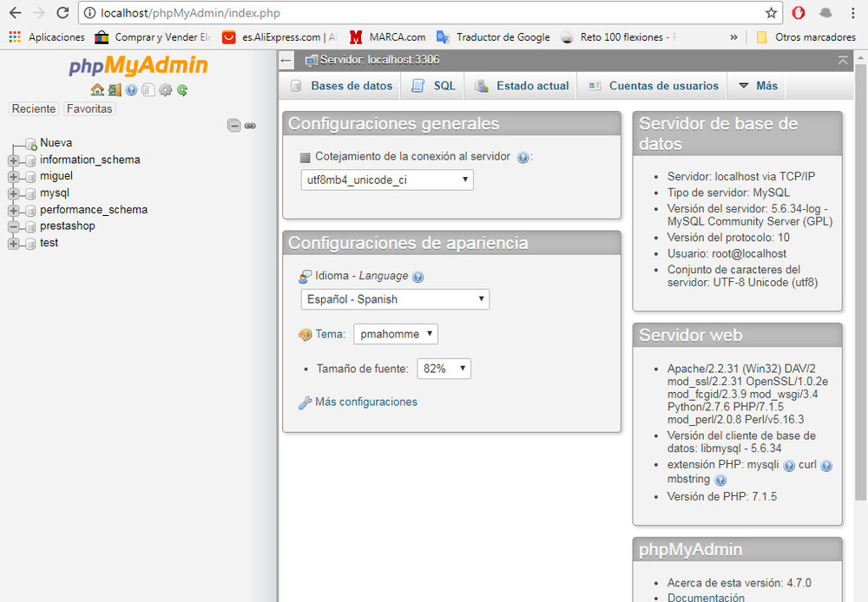Click browser back arrow
The width and height of the screenshot is (868, 602).
tap(16, 13)
